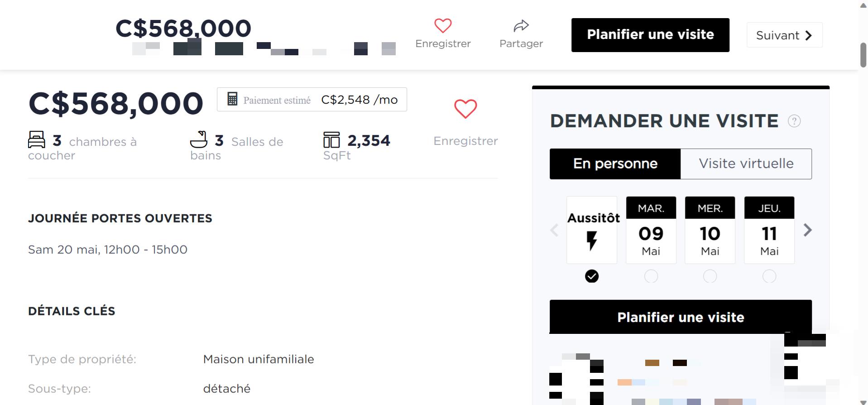Select the Aussitôt lightning bolt option
The height and width of the screenshot is (405, 868).
tap(592, 230)
